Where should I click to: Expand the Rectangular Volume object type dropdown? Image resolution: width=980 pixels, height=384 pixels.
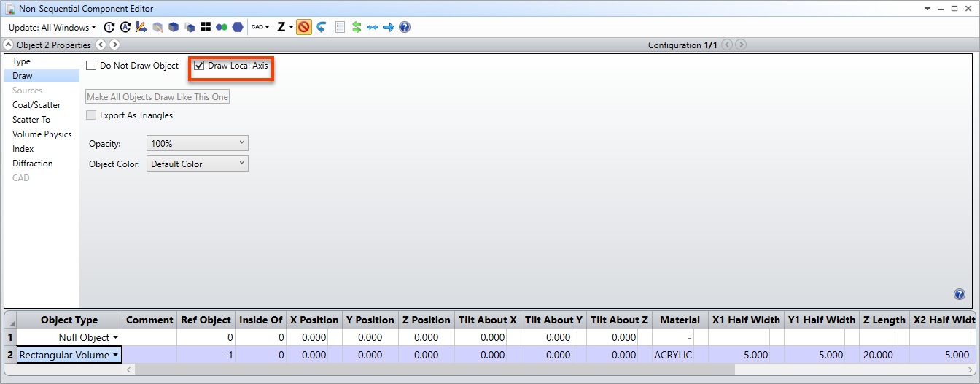pos(115,356)
